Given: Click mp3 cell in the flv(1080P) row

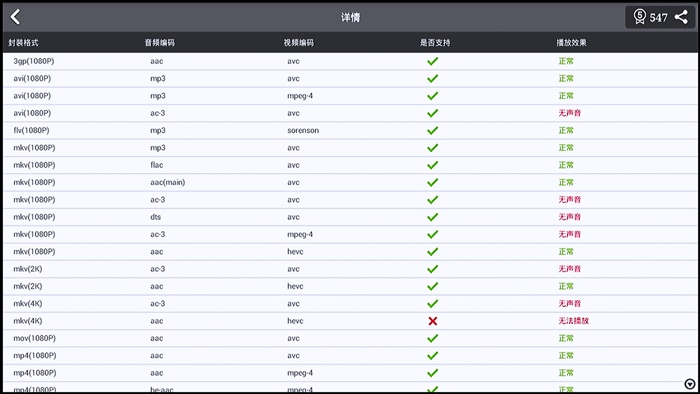Looking at the screenshot, I should click(158, 130).
